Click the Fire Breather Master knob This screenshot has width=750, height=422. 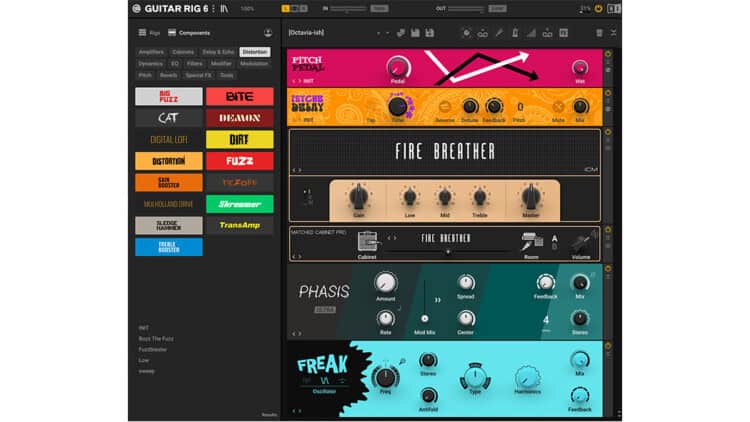530,196
